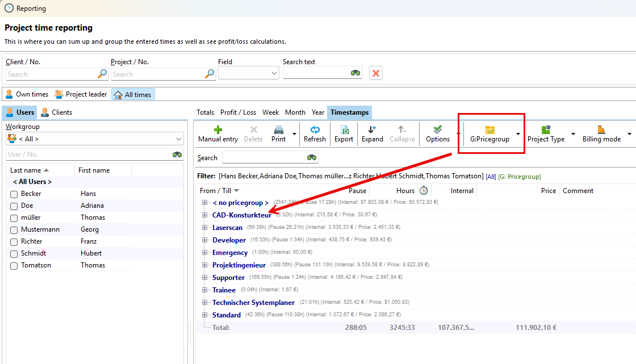Image resolution: width=636 pixels, height=364 pixels.
Task: Tick the checkbox beside Mustermann
Action: click(x=14, y=230)
